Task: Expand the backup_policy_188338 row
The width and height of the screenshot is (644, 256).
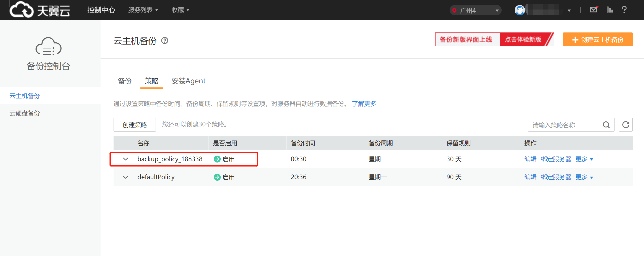Action: (x=125, y=159)
